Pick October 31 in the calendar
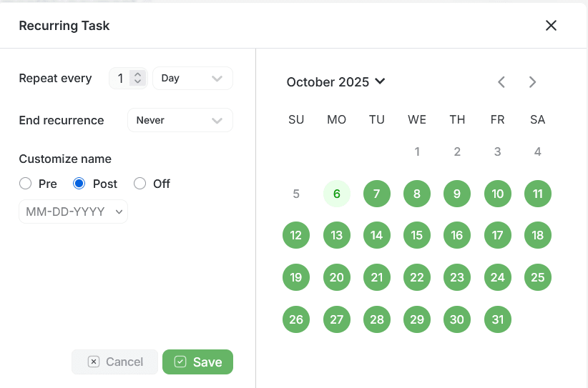Image resolution: width=588 pixels, height=388 pixels. (x=498, y=319)
